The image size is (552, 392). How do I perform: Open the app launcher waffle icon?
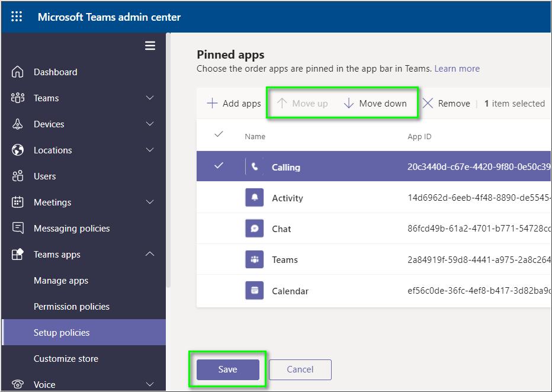pyautogui.click(x=17, y=17)
